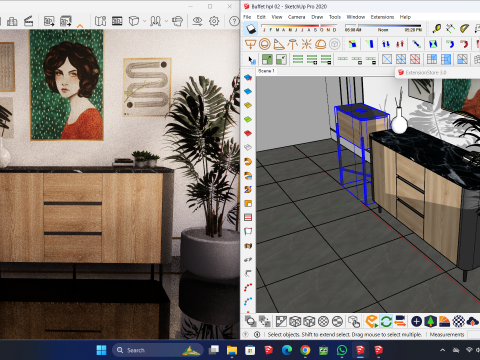This screenshot has width=480, height=360.
Task: Click the green square shrink-arrow icon
Action: coord(281,60)
